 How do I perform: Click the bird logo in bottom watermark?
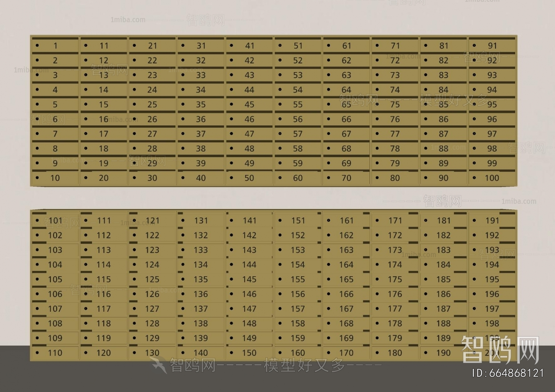click(159, 366)
